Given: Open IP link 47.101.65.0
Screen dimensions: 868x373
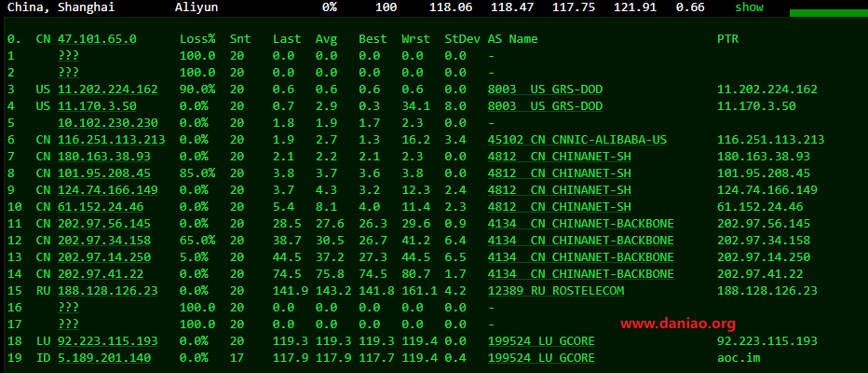Looking at the screenshot, I should (x=97, y=39).
